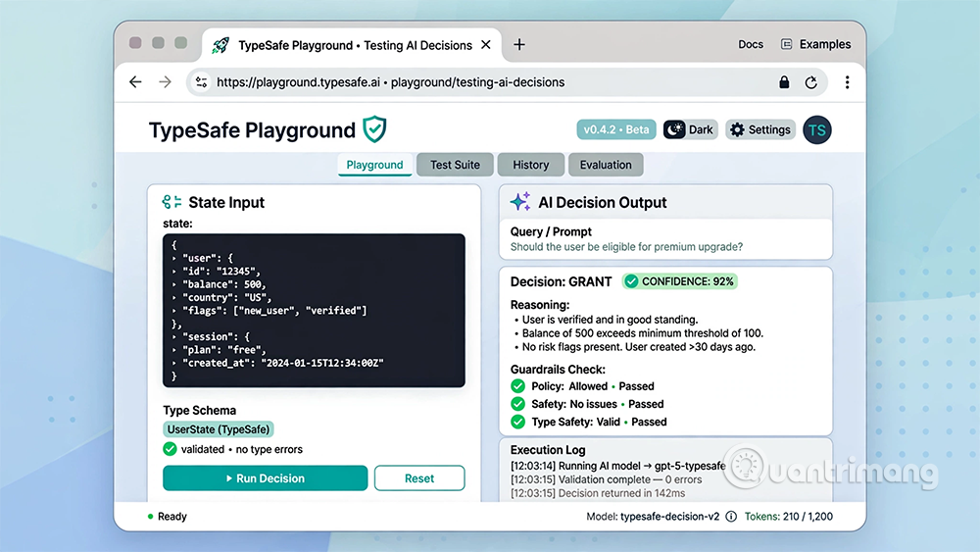Click the confidence checkmark icon
Viewport: 980px width, 552px height.
point(631,281)
